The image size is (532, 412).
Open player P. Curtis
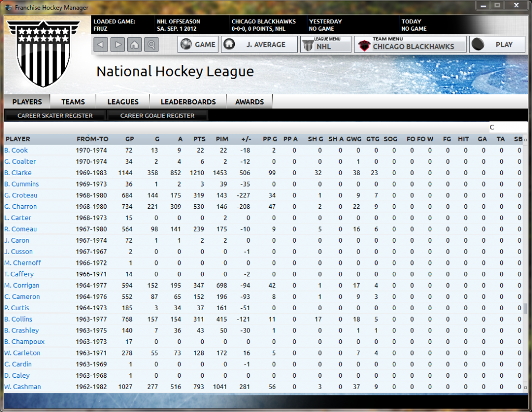pos(17,308)
